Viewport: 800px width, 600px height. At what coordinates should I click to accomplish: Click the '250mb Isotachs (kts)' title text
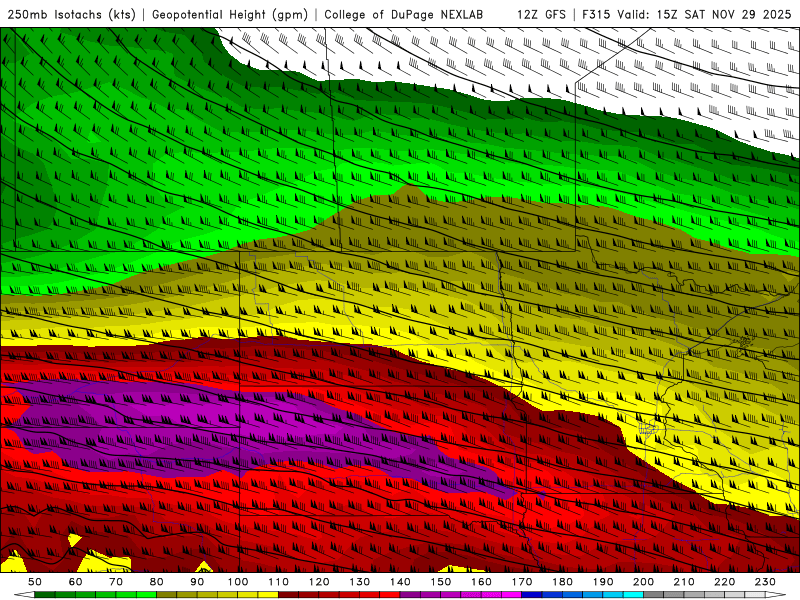coord(71,14)
